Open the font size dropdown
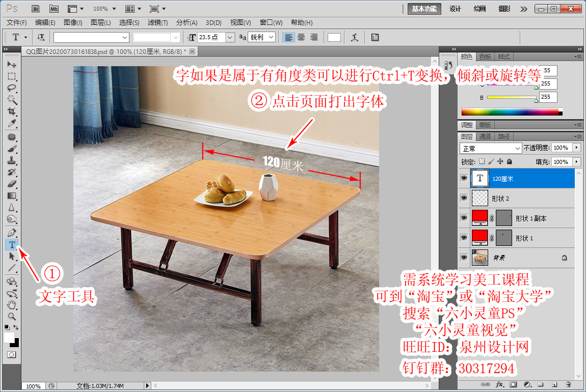 click(230, 37)
